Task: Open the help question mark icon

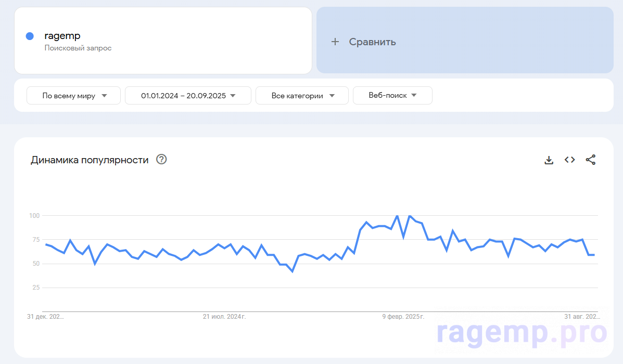Action: (x=161, y=159)
